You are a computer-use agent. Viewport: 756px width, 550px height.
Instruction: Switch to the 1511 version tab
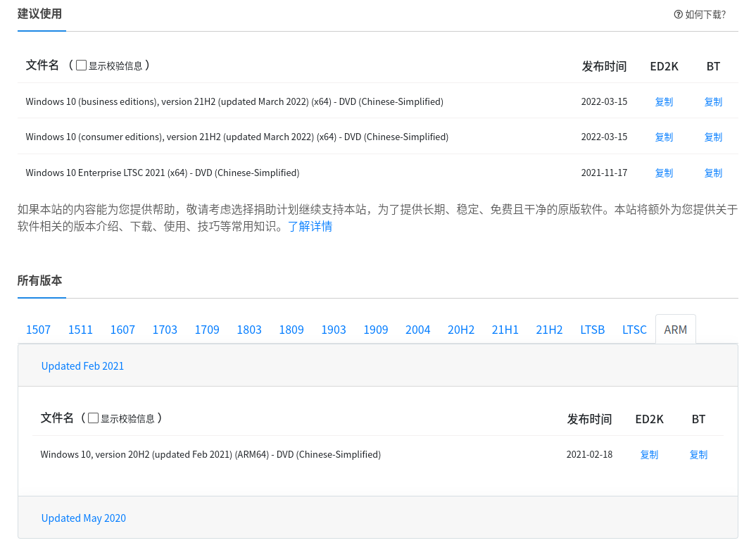[x=80, y=330]
